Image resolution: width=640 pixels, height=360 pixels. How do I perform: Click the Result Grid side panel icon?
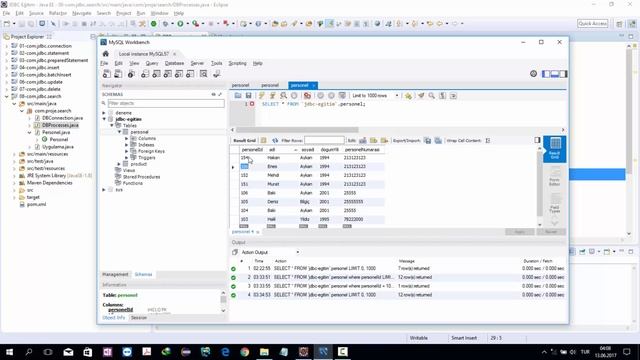(x=555, y=149)
